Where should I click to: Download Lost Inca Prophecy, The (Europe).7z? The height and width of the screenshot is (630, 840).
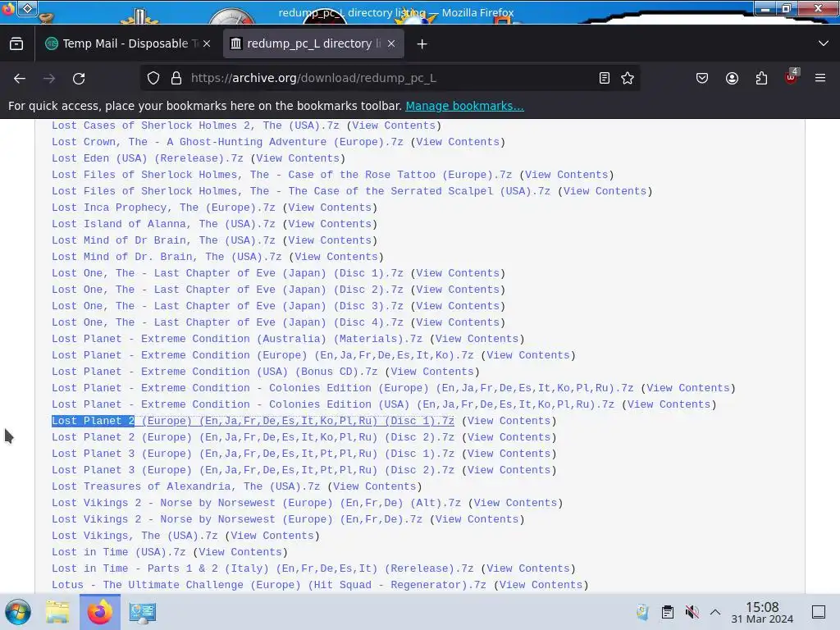click(x=163, y=208)
